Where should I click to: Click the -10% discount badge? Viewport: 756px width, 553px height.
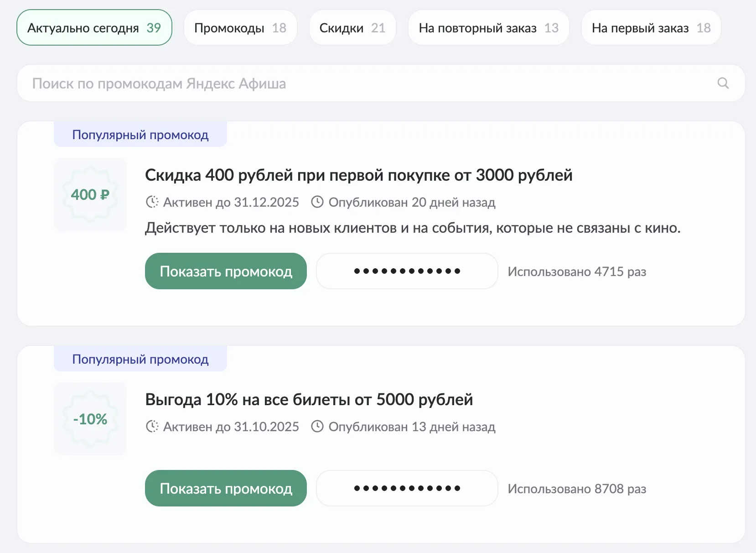tap(90, 419)
